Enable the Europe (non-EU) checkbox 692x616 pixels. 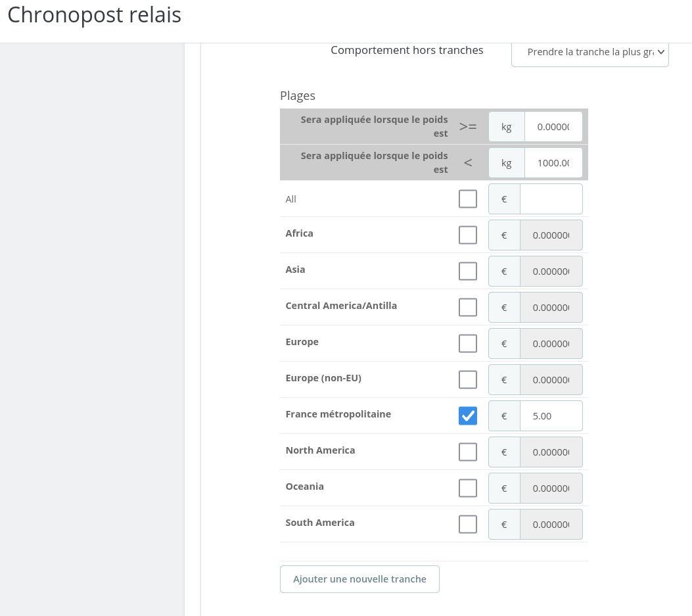(x=468, y=380)
